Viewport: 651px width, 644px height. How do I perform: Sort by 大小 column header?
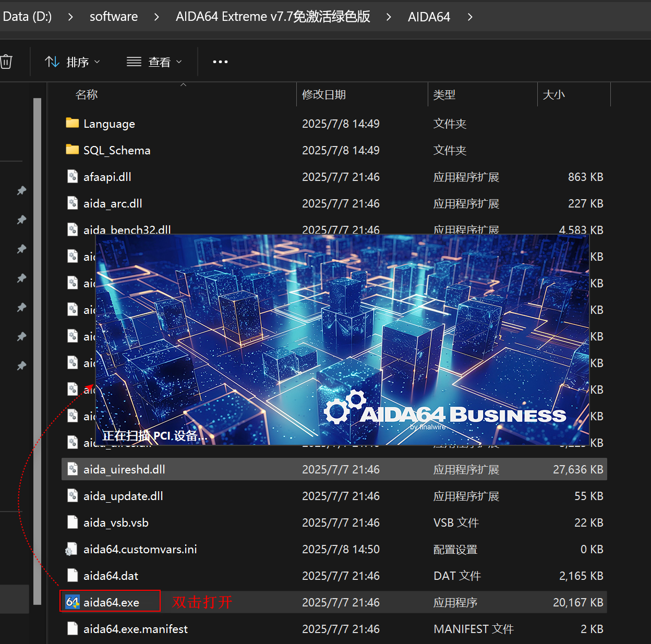tap(554, 94)
